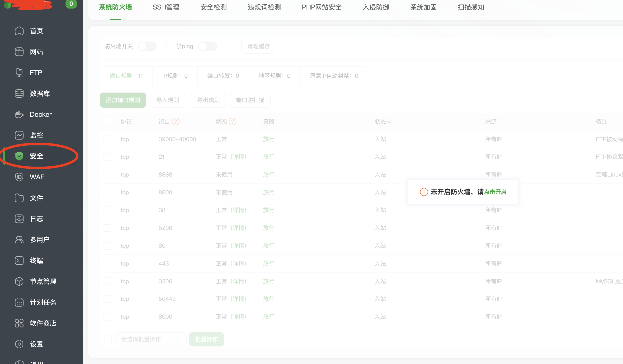Viewport: 623px width, 364px height.
Task: Tick the select-all header checkbox
Action: coord(107,121)
